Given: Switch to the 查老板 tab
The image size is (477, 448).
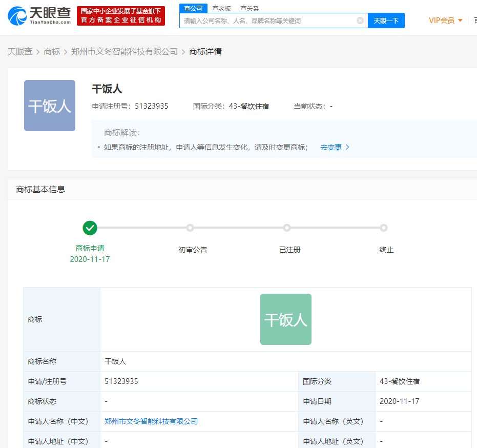Looking at the screenshot, I should (x=220, y=8).
